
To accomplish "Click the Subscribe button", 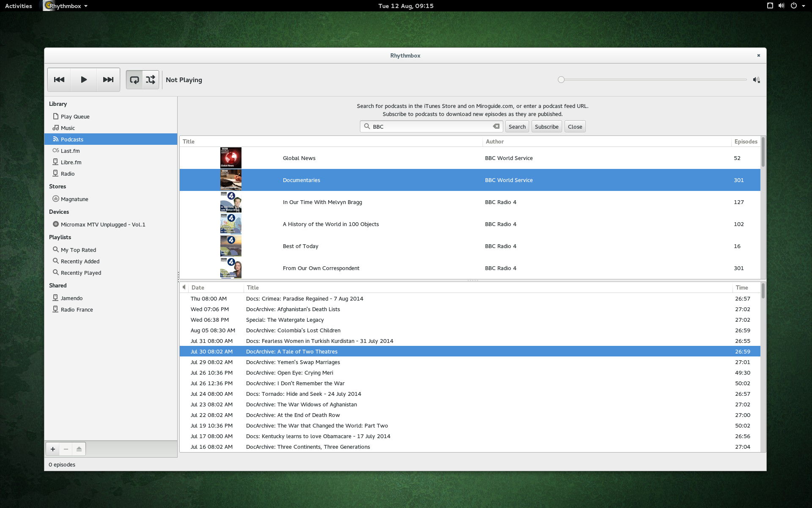I will pos(546,126).
